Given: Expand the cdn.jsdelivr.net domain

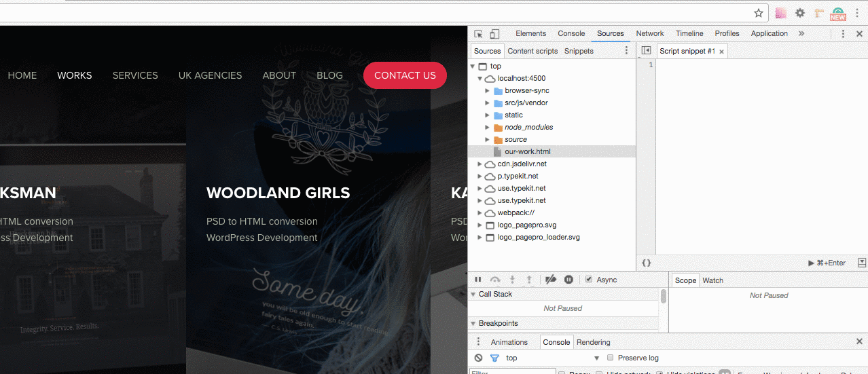Looking at the screenshot, I should [x=480, y=164].
